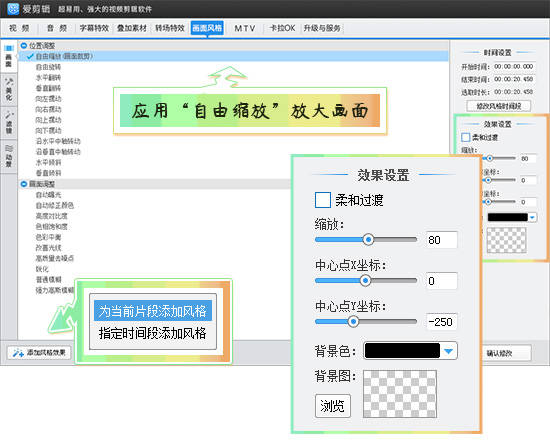
Task: Toggle 柔和过渡 checkbox in enlarged 效果设置 callout
Action: [323, 200]
